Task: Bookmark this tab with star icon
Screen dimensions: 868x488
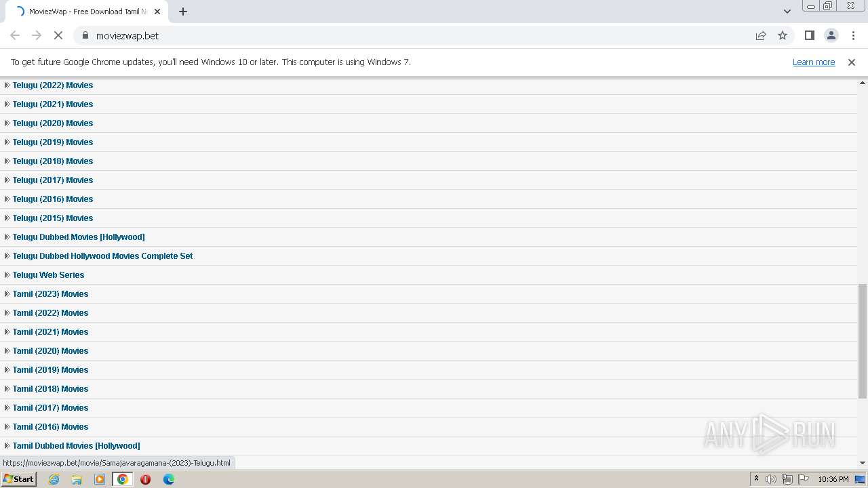Action: 783,35
